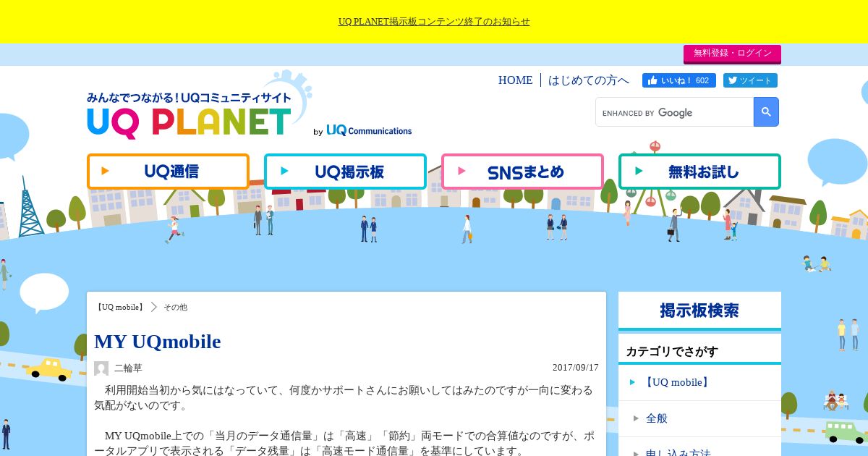Click the avatar icon of 二輪草
The image size is (868, 456).
click(x=101, y=368)
